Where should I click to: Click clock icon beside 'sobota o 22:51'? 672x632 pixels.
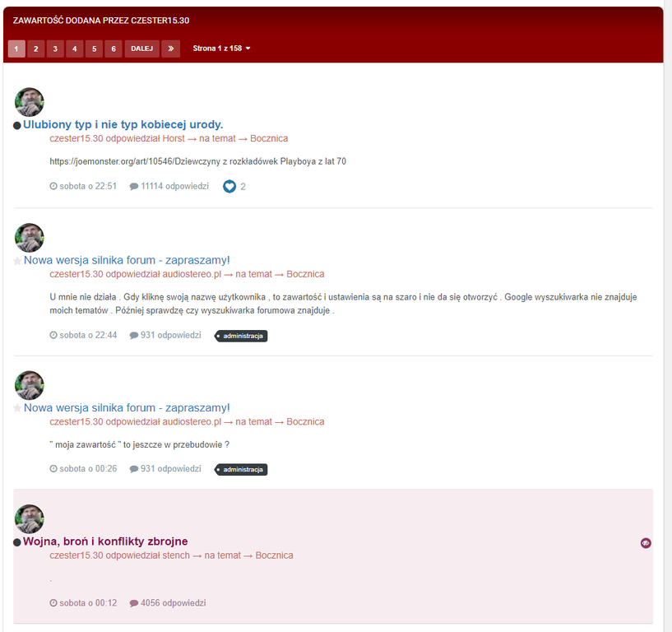pyautogui.click(x=53, y=187)
